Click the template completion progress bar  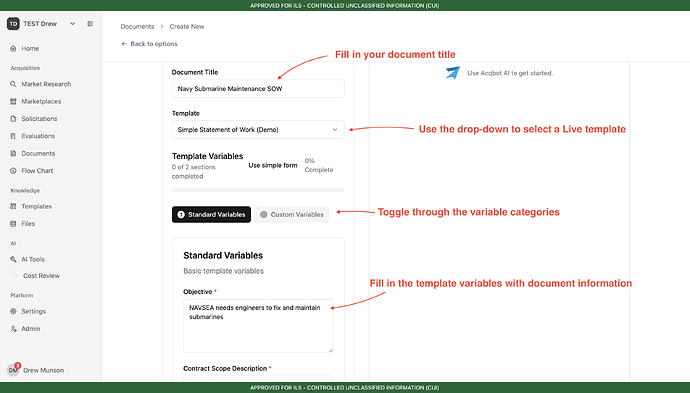pyautogui.click(x=258, y=190)
